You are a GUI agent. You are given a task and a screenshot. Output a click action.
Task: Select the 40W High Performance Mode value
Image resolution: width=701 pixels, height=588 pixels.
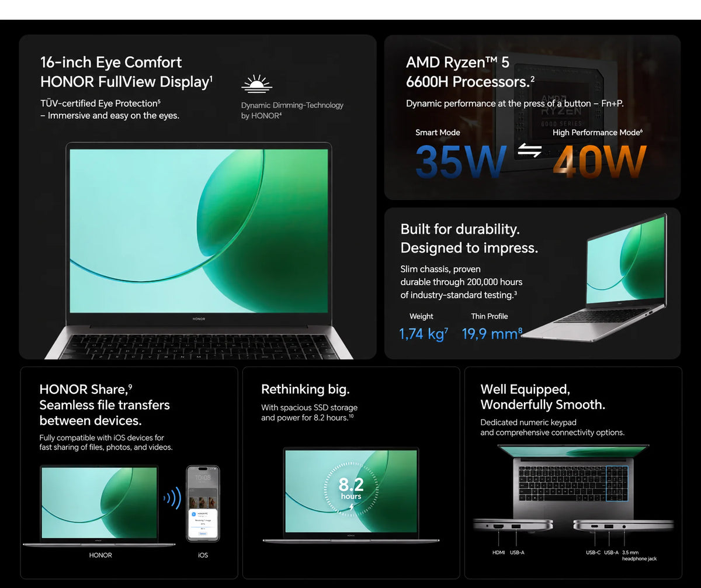[599, 161]
